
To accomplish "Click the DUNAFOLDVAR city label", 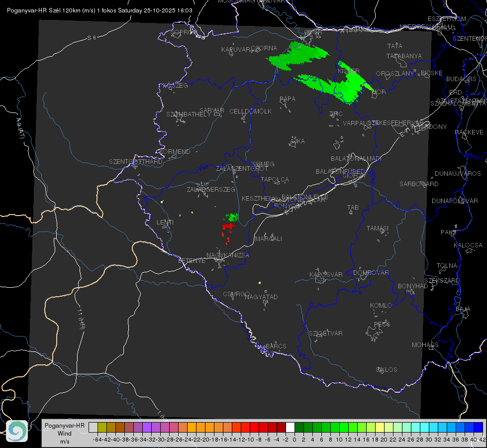I will (x=455, y=201).
